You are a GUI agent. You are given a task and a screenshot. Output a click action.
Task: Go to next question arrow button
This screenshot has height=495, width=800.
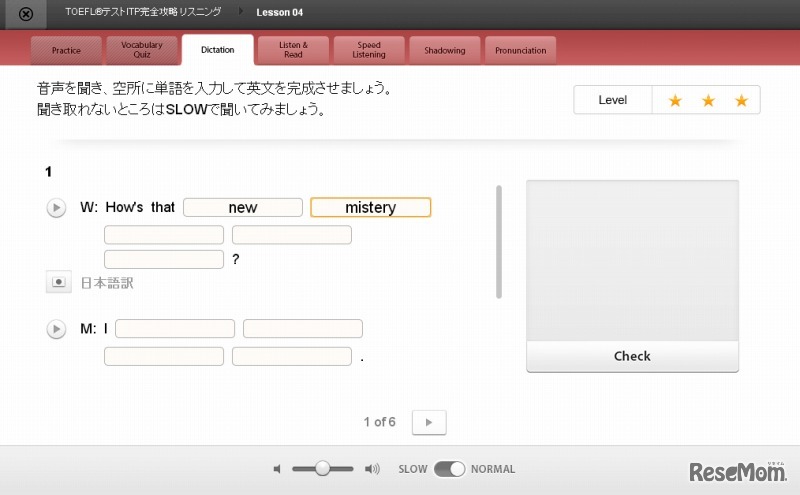click(x=429, y=422)
